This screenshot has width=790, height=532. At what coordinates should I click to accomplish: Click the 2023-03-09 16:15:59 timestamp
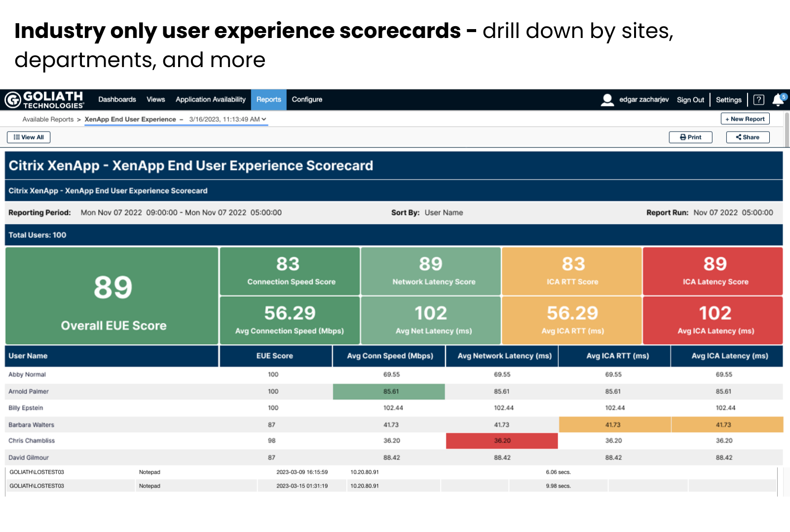[302, 472]
